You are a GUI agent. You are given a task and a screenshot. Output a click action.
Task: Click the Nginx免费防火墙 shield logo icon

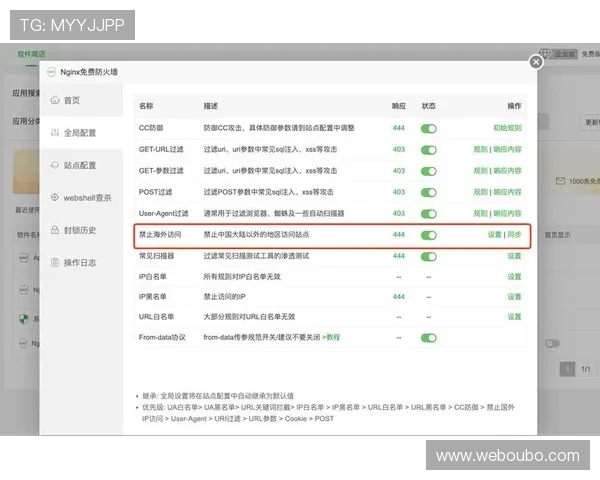coord(51,72)
